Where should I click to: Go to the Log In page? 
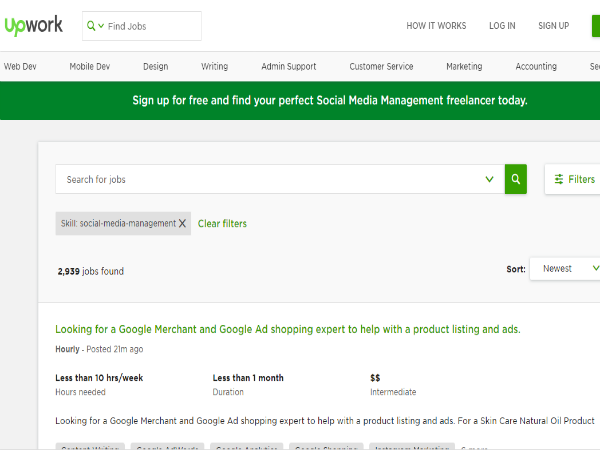coord(502,26)
